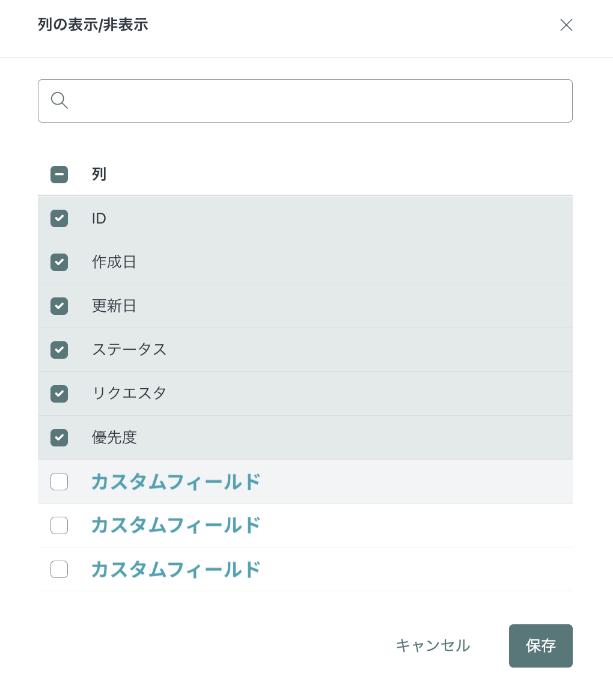Click the ステータス row label
This screenshot has height=700, width=613.
coord(129,350)
